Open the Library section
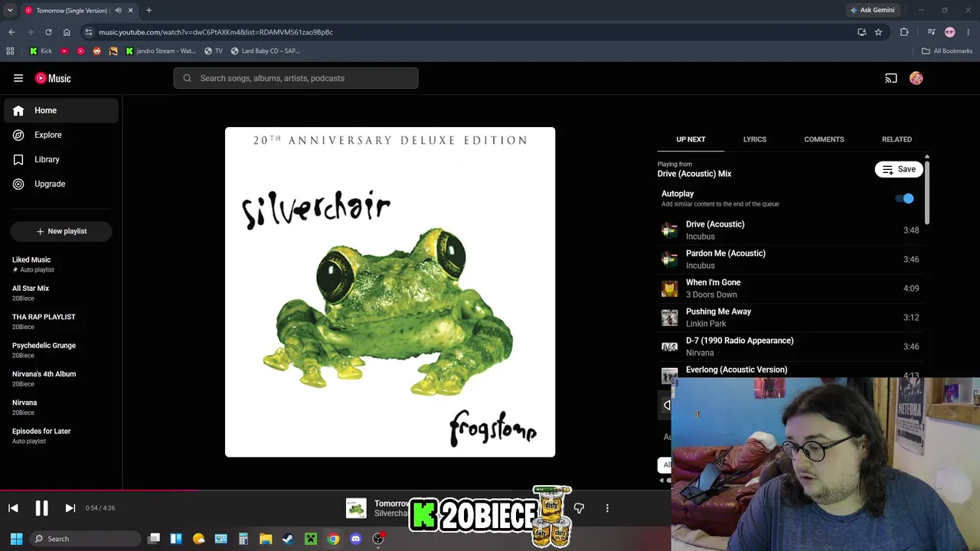The width and height of the screenshot is (980, 551). click(x=61, y=159)
